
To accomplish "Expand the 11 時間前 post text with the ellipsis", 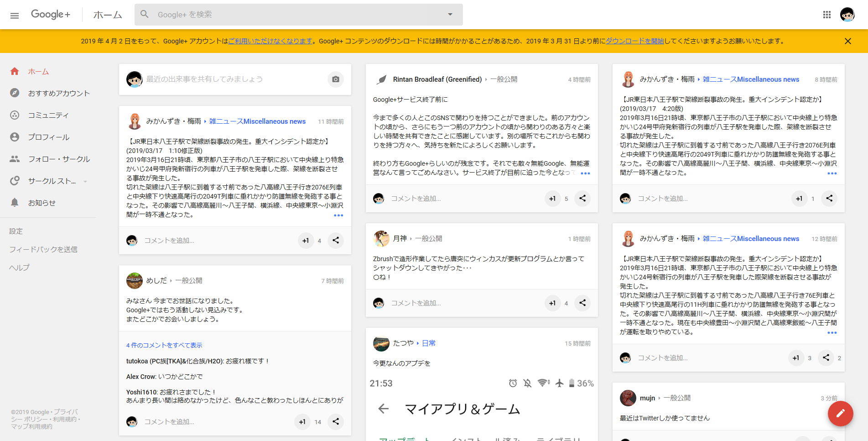I will (338, 215).
